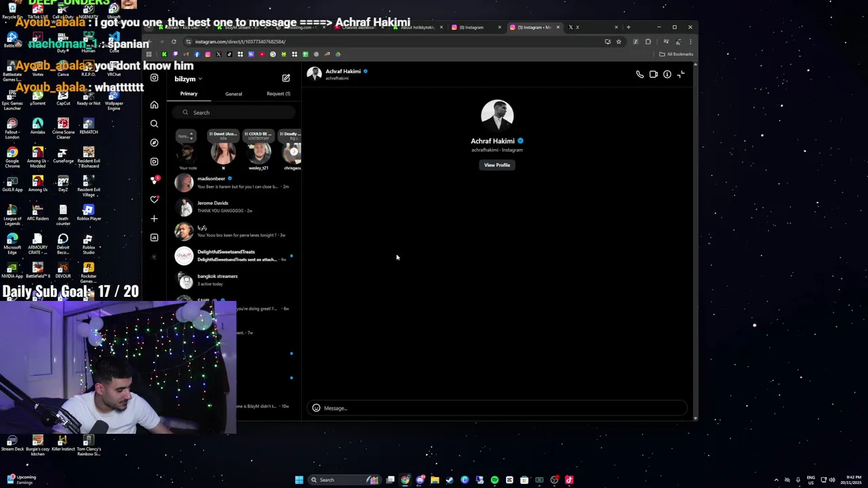Viewport: 868px width, 488px height.
Task: Open Google Chrome desktop shortcut
Action: click(x=12, y=156)
